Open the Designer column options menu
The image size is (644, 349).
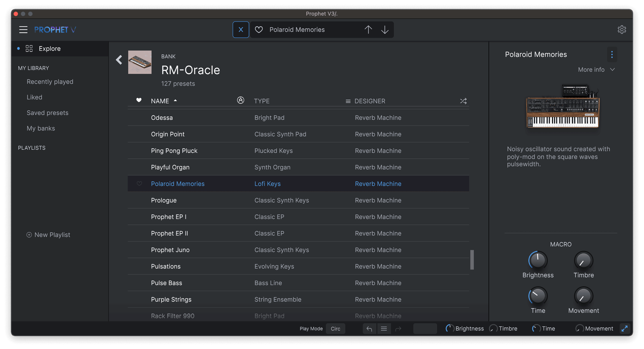[348, 101]
